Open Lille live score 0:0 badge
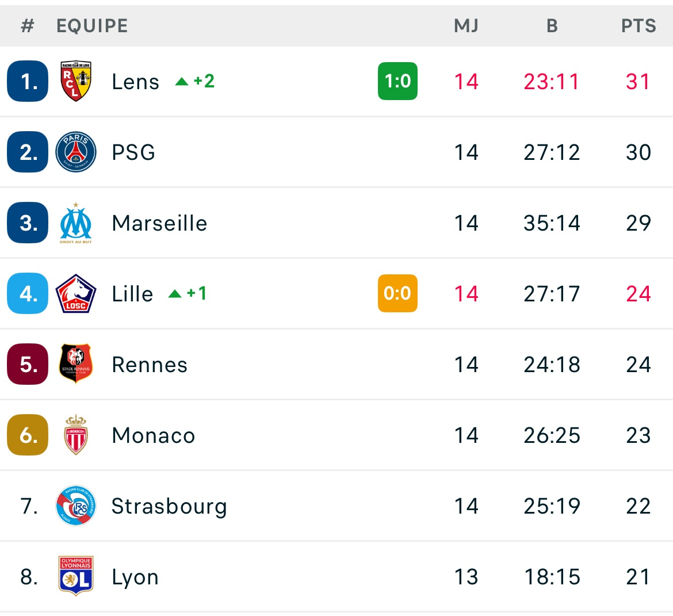 click(397, 294)
